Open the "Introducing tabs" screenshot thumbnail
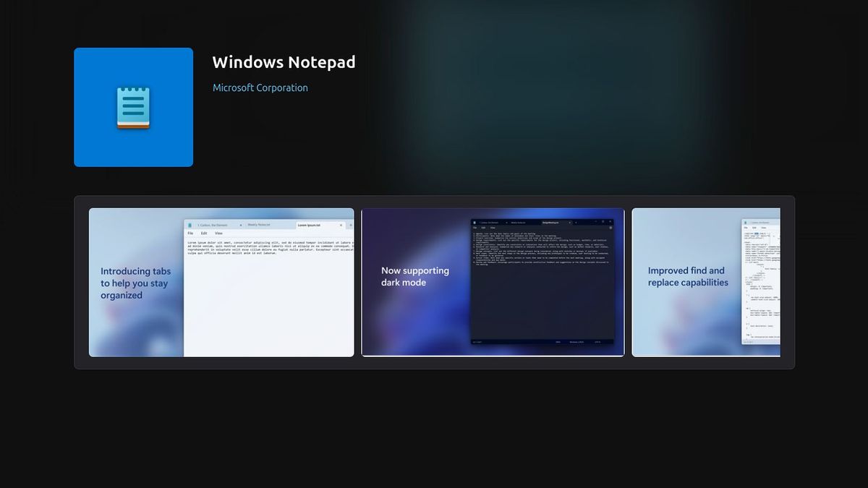Viewport: 868px width, 488px height. pos(221,283)
